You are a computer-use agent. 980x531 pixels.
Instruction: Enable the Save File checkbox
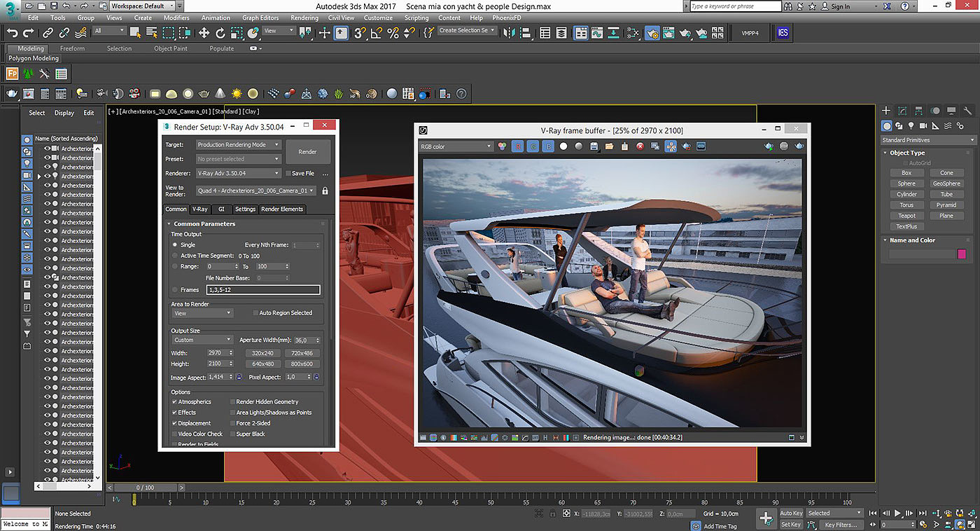coord(288,173)
